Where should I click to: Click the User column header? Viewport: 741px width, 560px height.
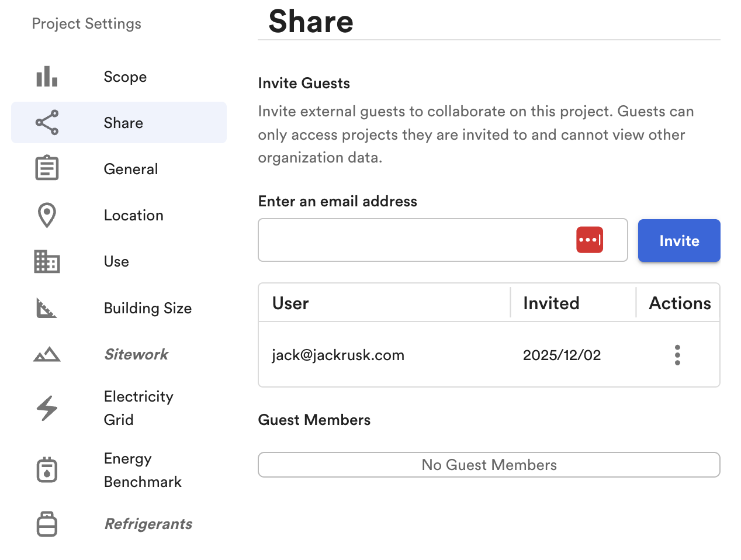(290, 303)
